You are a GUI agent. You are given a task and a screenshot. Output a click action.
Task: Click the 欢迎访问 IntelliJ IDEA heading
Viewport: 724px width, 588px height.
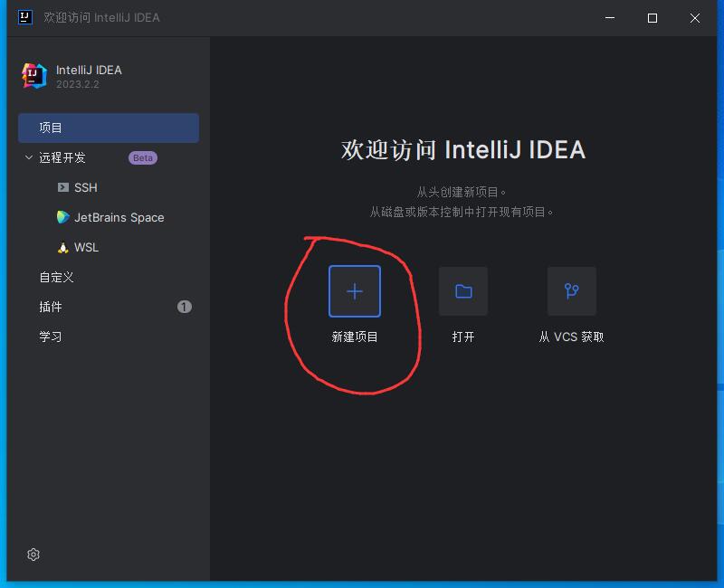(x=463, y=149)
